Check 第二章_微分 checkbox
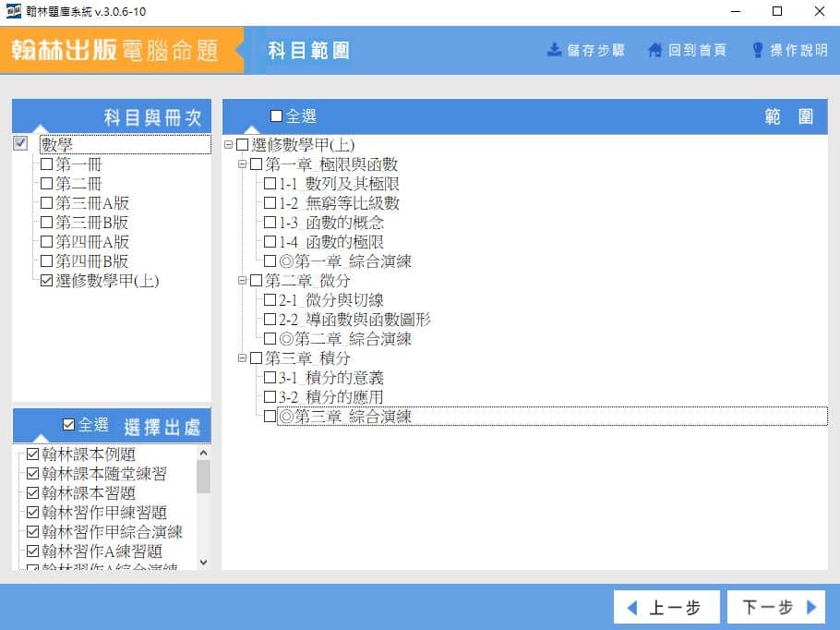 coord(256,281)
